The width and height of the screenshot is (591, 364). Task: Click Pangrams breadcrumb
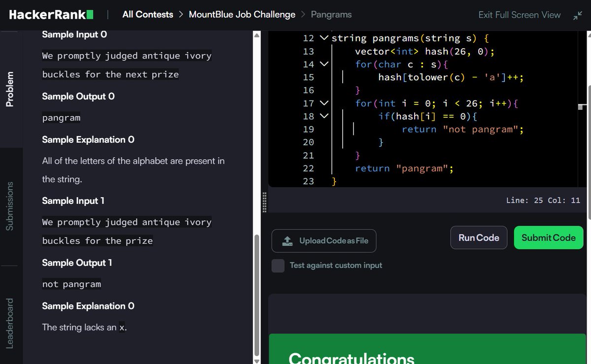[331, 15]
